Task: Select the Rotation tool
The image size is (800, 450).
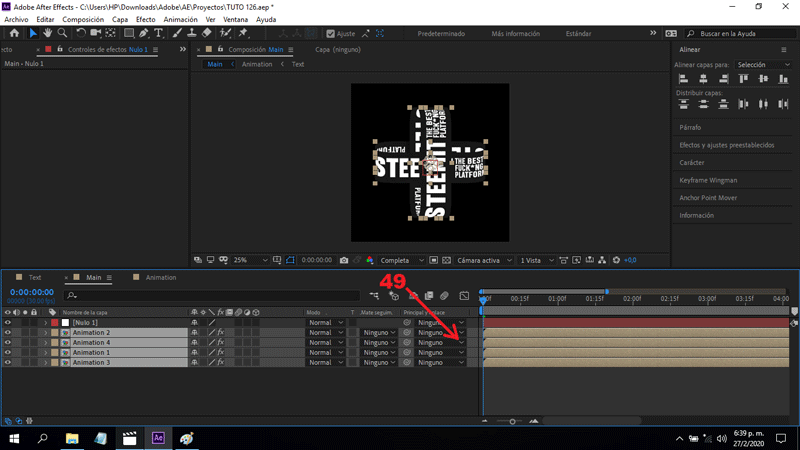Action: (81, 33)
